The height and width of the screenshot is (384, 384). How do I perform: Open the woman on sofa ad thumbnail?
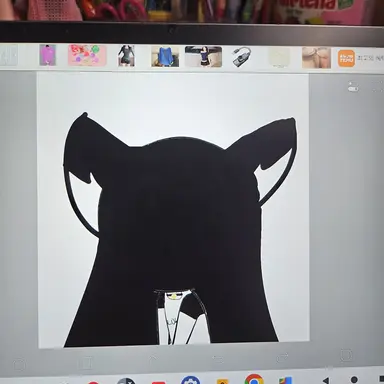[203, 57]
